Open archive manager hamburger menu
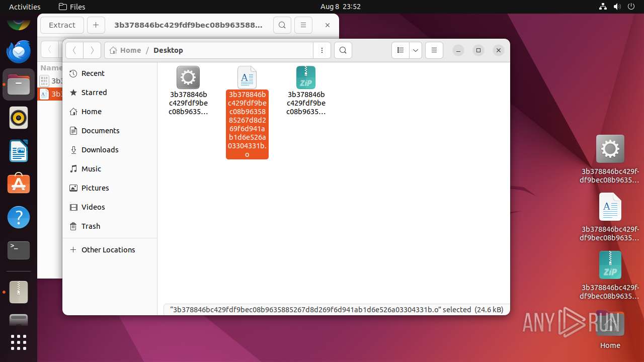644x362 pixels. (x=303, y=25)
